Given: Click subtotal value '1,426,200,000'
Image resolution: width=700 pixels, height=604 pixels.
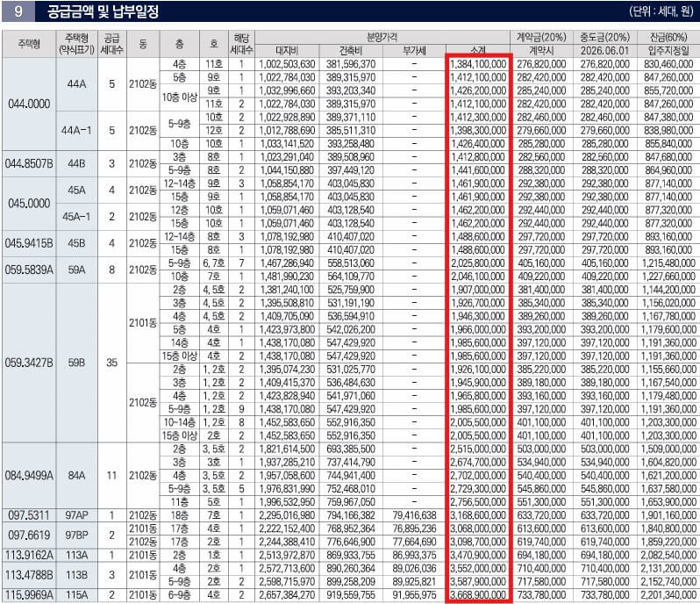Looking at the screenshot, I should [478, 90].
